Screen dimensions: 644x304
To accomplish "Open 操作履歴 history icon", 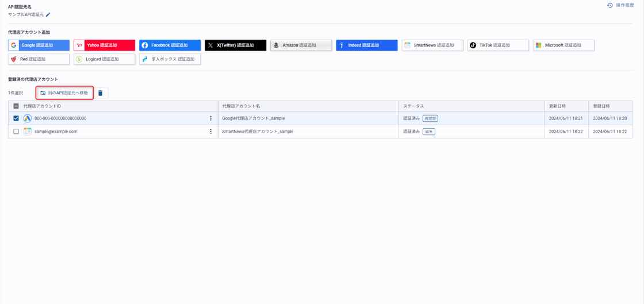I will tap(610, 5).
